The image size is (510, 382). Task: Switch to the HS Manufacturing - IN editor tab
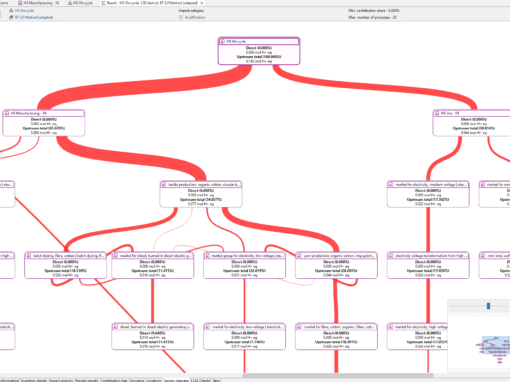38,3
